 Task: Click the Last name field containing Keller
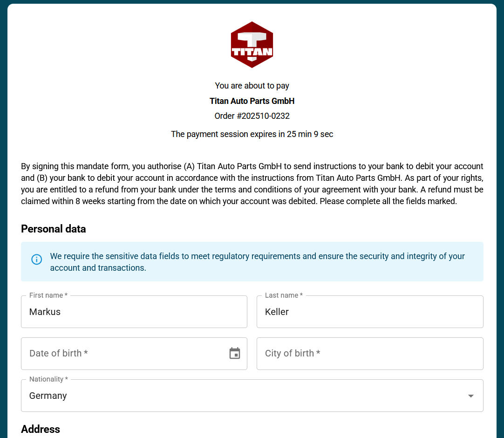(369, 312)
